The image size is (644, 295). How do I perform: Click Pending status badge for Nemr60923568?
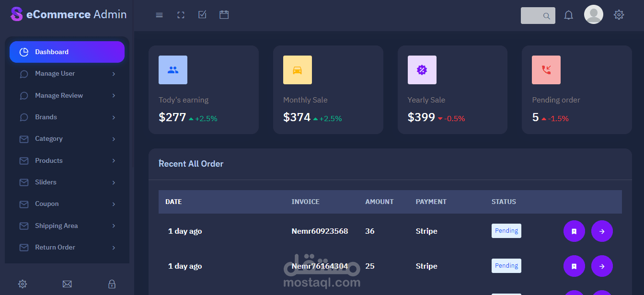(x=506, y=231)
